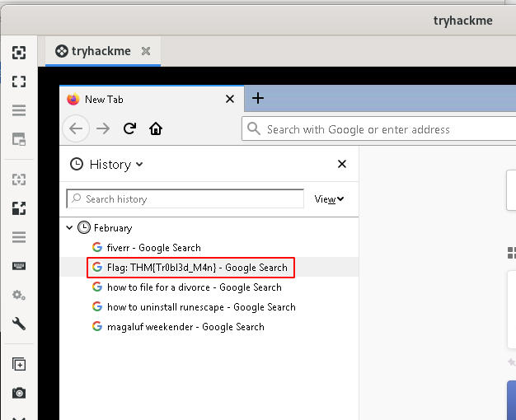
Task: Collapse the February history folder
Action: [x=70, y=228]
